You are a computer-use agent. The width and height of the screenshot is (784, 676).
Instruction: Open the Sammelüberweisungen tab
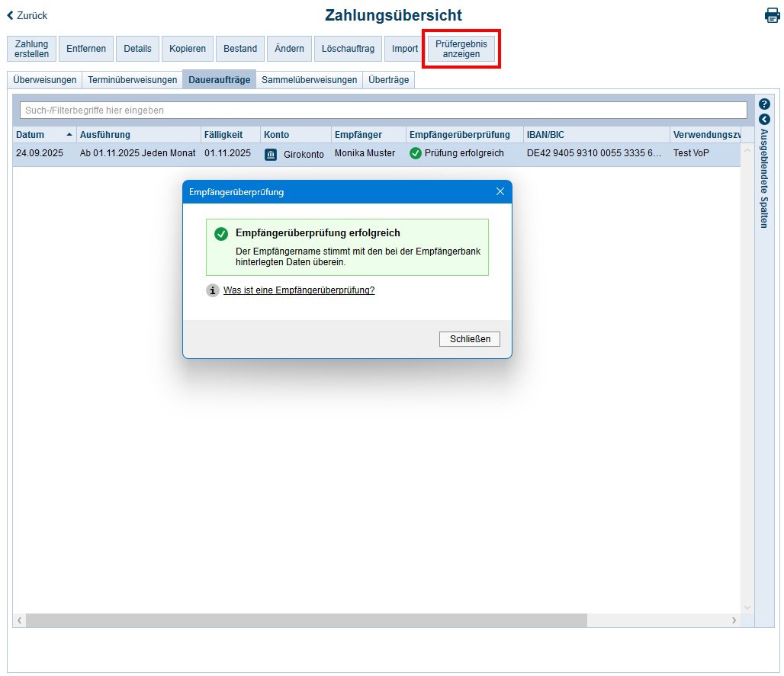(309, 80)
